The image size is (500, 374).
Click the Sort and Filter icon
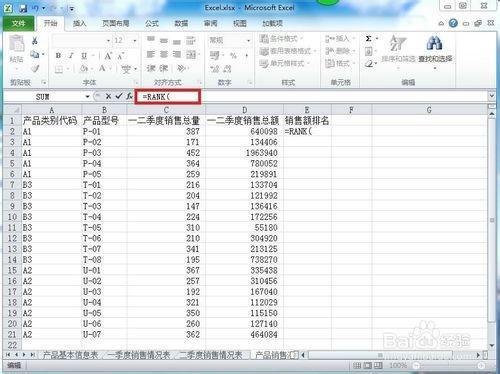coord(398,43)
